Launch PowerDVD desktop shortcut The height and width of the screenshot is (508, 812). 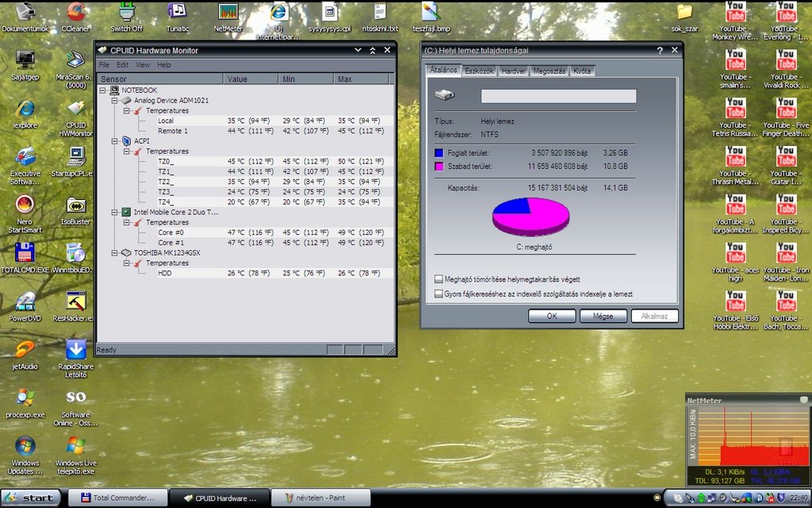(25, 306)
